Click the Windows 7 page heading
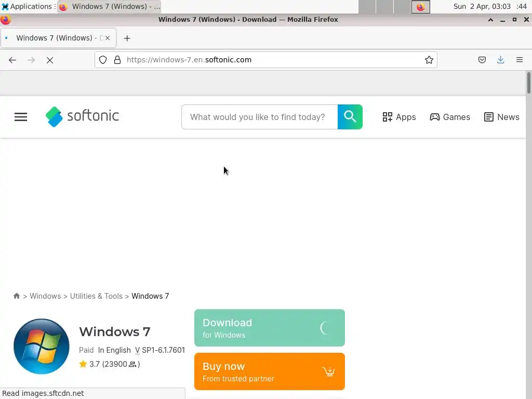Viewport: 532px width, 399px height. (115, 332)
